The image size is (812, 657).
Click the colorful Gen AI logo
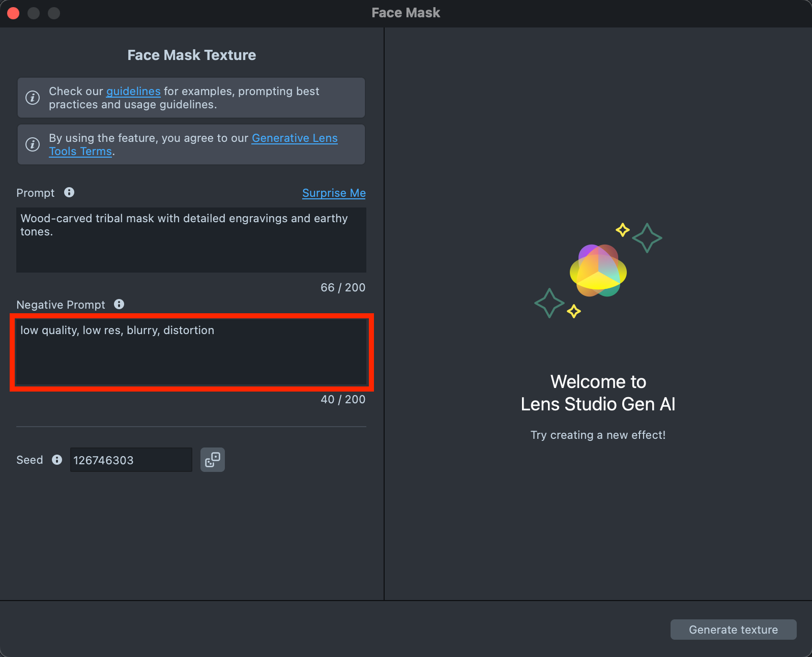(x=598, y=271)
